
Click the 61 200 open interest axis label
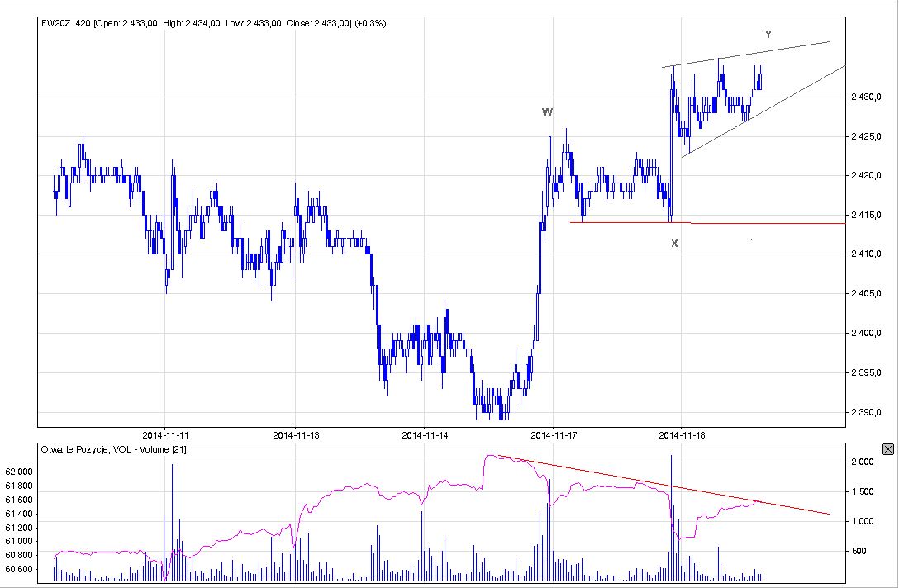click(x=19, y=527)
